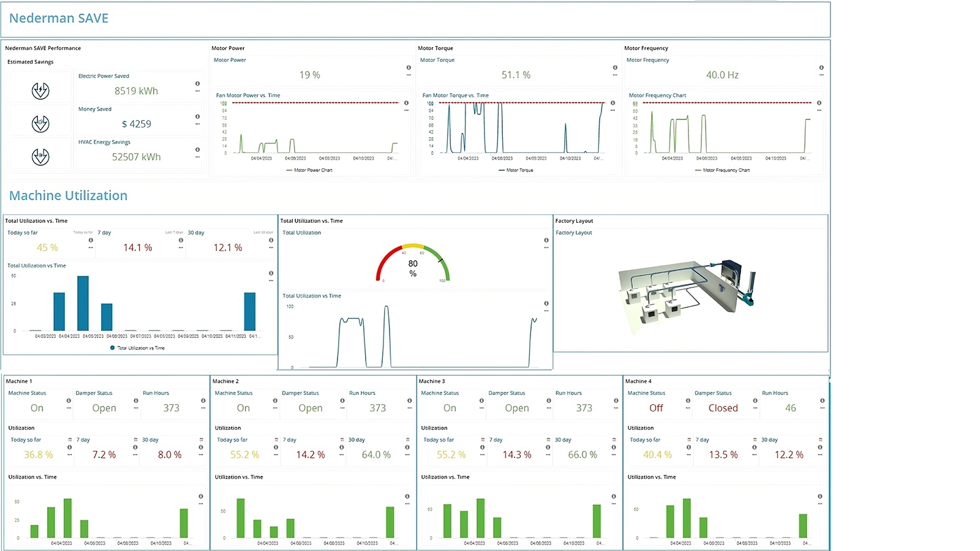Viewport: 980px width, 551px height.
Task: Click the Motor Power tile title link
Action: point(230,60)
